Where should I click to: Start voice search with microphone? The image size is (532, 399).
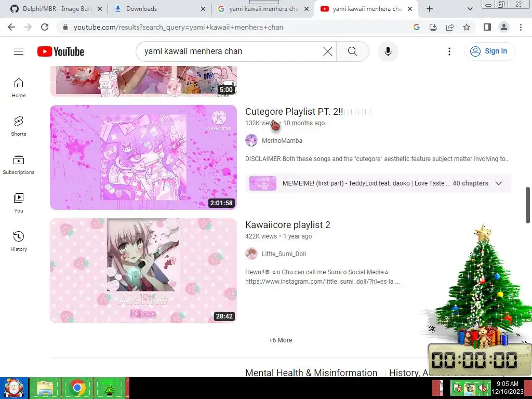(x=388, y=51)
